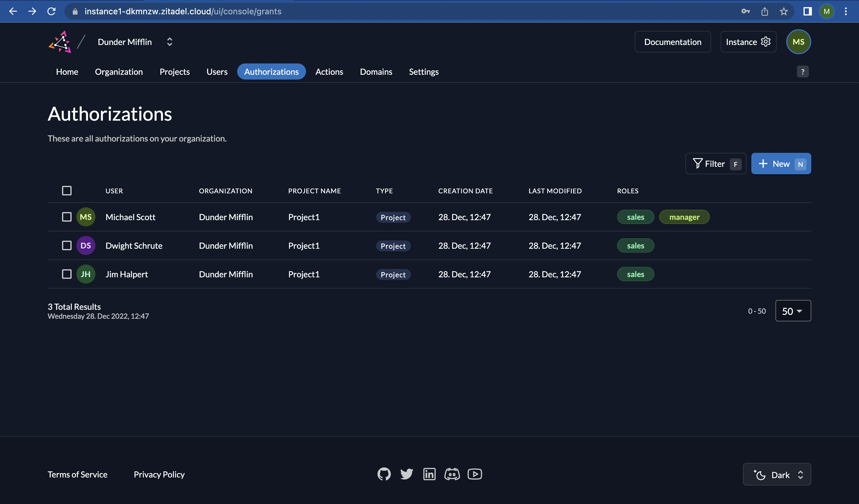Open the GitHub footer icon
Screen dimensions: 859x504
pyautogui.click(x=384, y=474)
